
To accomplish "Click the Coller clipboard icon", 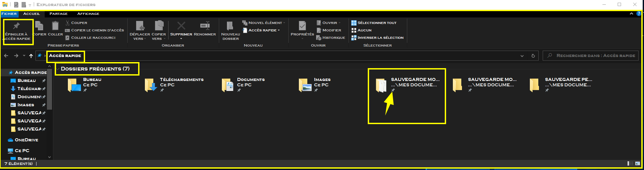I will click(55, 26).
